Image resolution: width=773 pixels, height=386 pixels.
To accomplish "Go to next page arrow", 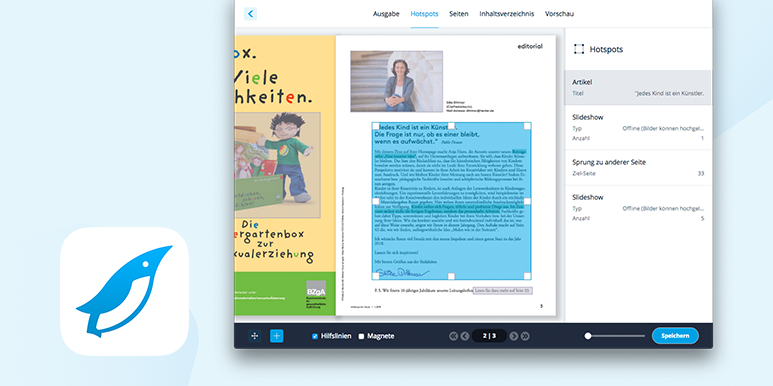I will 514,336.
